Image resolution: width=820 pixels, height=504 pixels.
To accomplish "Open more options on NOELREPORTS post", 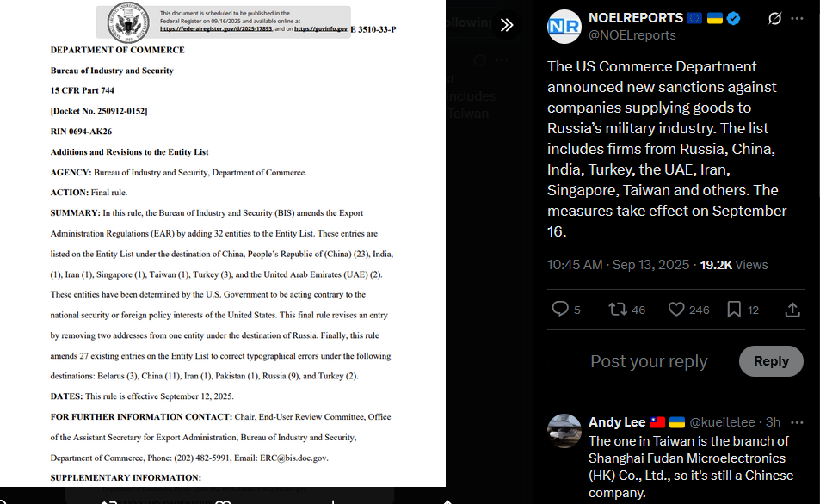I will (797, 18).
